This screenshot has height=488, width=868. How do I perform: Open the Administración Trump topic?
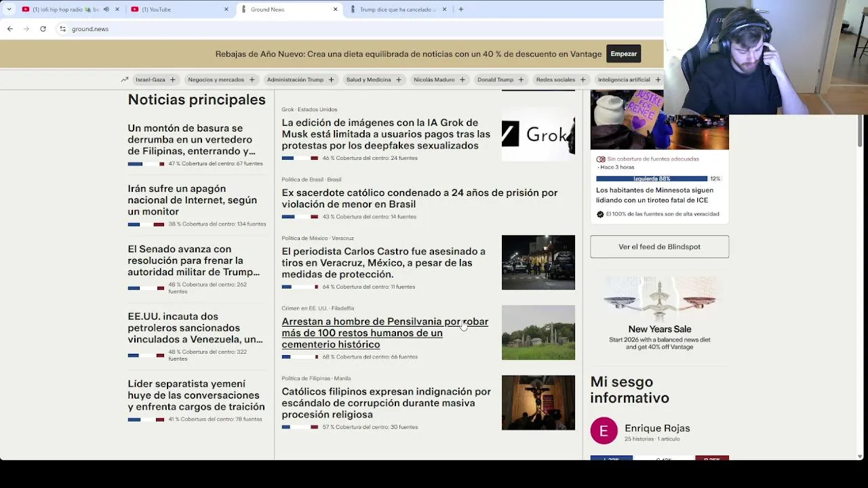[295, 79]
